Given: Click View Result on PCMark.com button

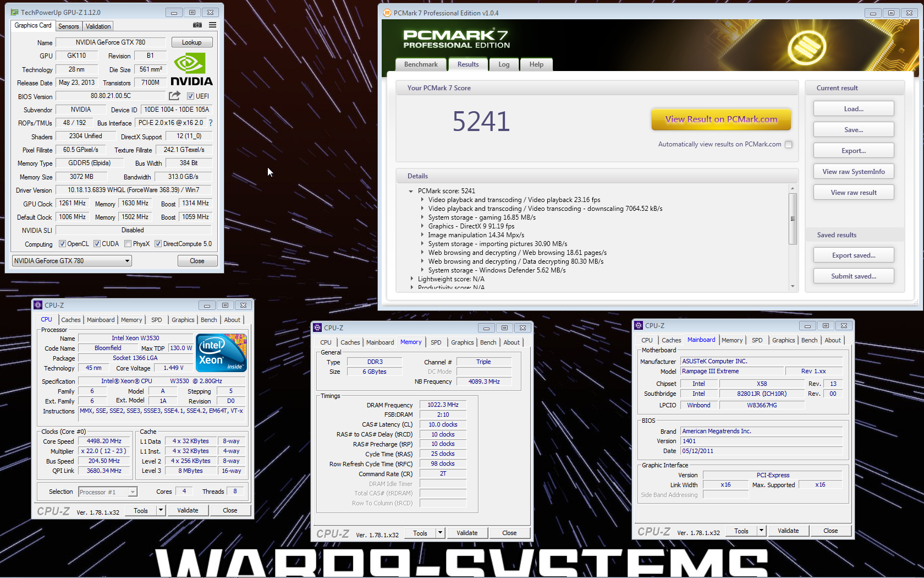Looking at the screenshot, I should (721, 119).
